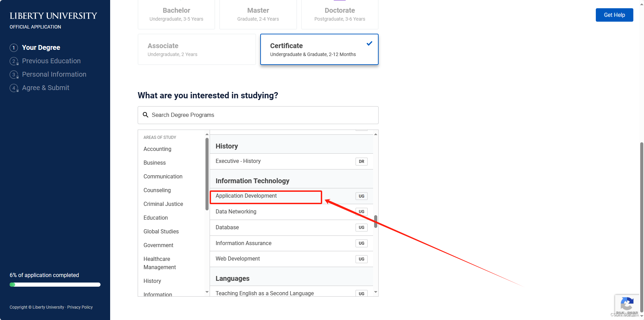Choose Healthcare Management area of study
Image resolution: width=644 pixels, height=320 pixels.
tap(160, 263)
